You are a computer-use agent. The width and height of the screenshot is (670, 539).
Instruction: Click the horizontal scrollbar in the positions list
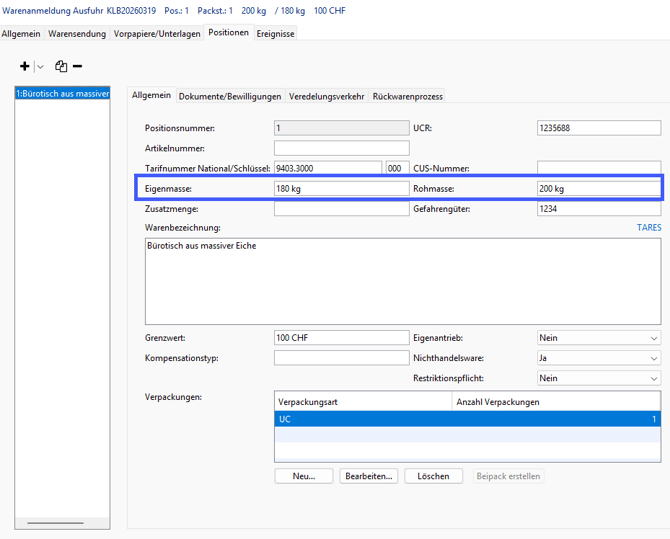click(x=56, y=523)
